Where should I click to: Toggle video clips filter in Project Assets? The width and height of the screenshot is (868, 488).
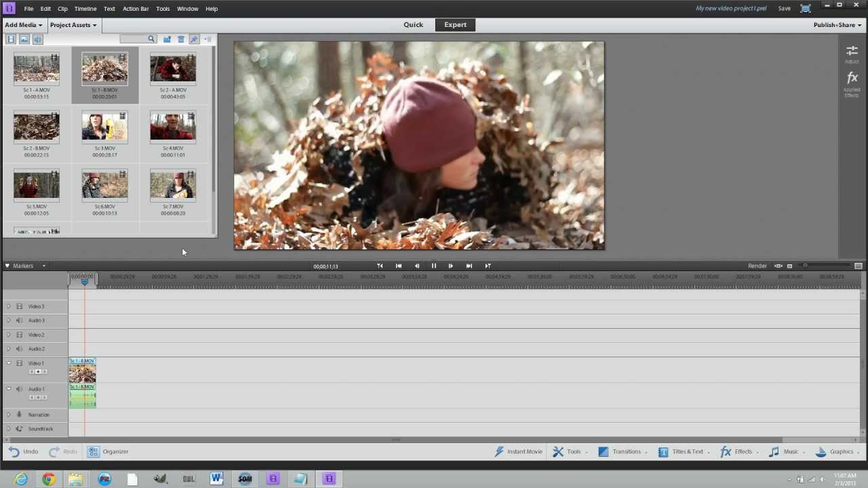pos(11,39)
